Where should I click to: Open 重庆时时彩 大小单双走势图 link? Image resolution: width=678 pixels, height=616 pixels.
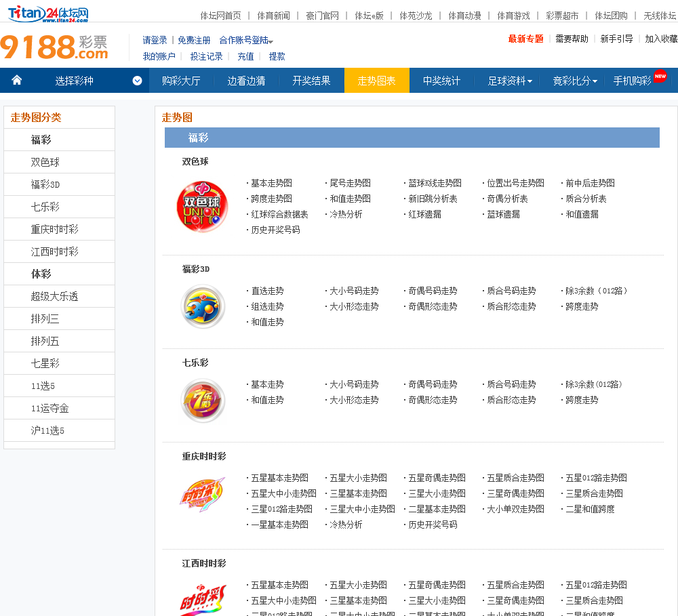515,509
